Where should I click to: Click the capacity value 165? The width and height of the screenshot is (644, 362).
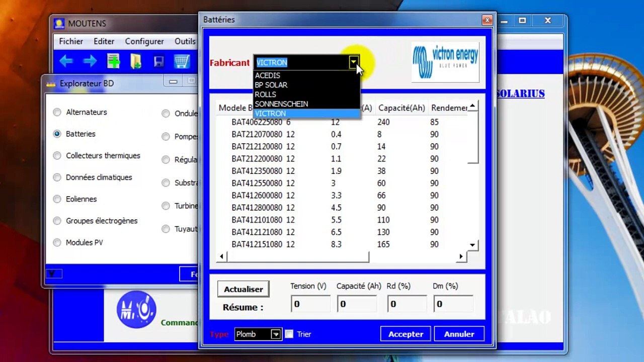coord(383,244)
